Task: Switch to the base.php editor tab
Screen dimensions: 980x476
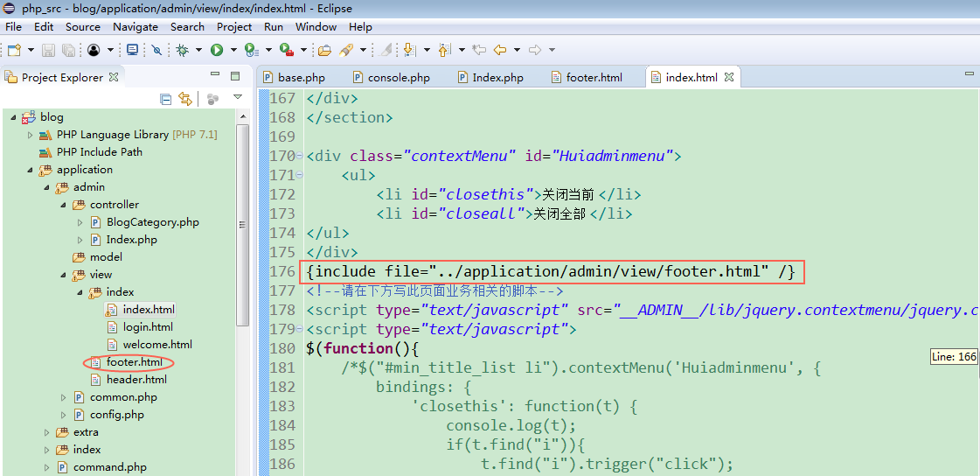Action: click(x=295, y=78)
